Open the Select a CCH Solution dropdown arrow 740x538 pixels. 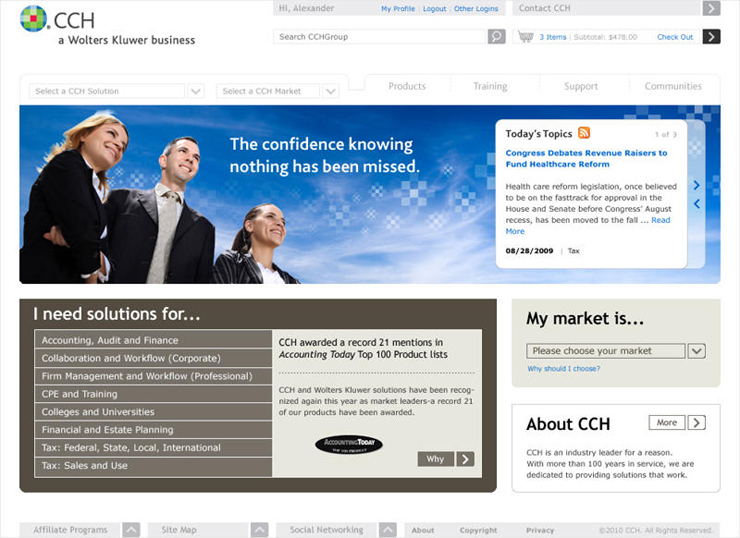click(x=195, y=91)
